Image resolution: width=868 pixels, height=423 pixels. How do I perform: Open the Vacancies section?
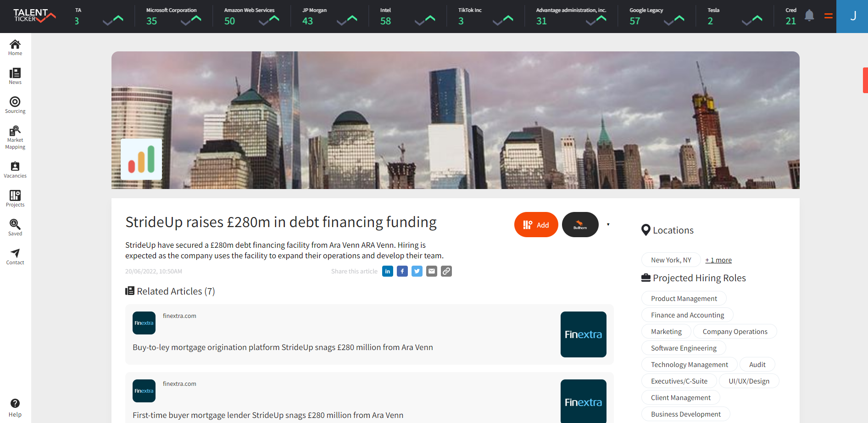(15, 170)
